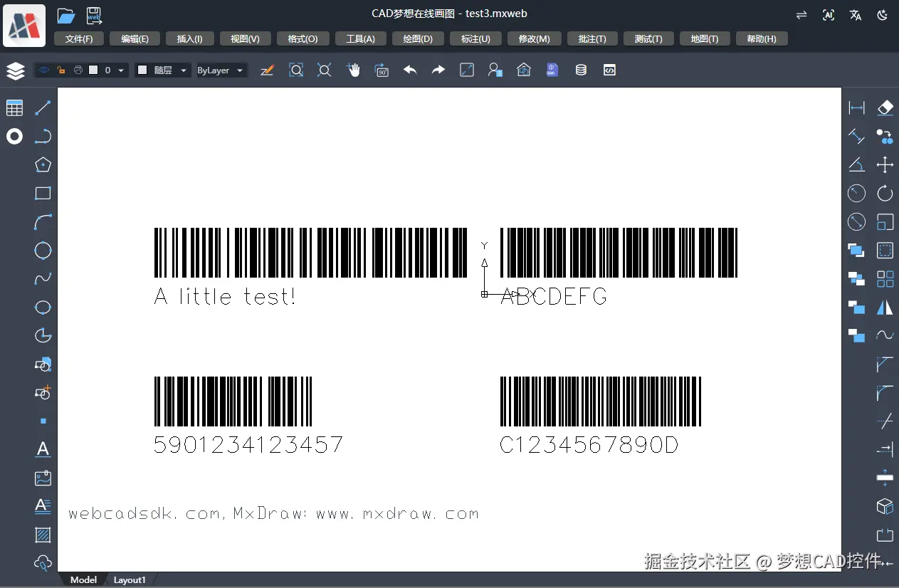This screenshot has height=588, width=899.
Task: Click the layer 0 color swatch
Action: pyautogui.click(x=93, y=70)
